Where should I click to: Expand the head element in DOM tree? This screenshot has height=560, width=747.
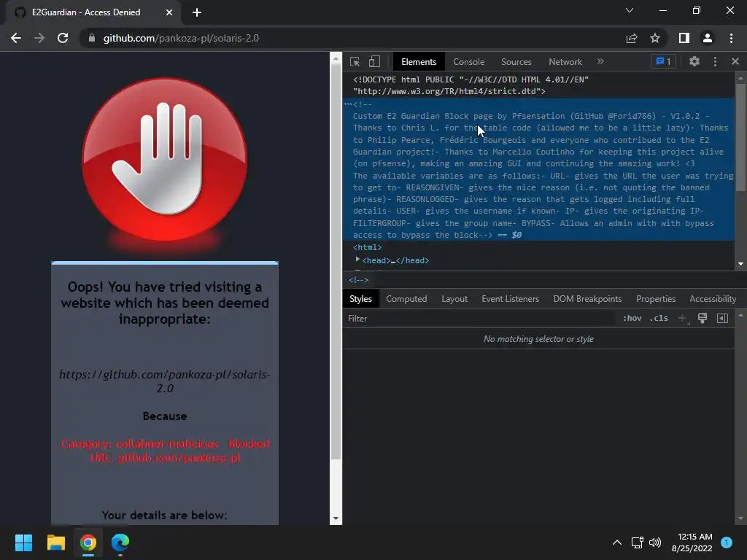[x=357, y=260]
